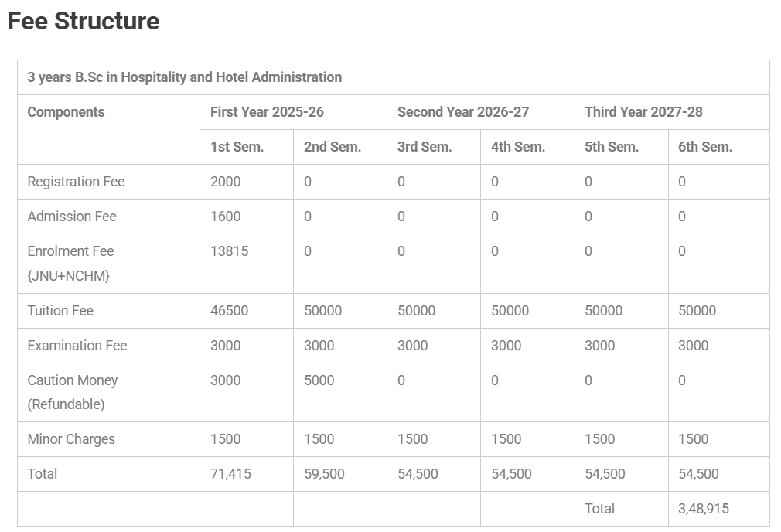Click the Fee Structure heading
The width and height of the screenshot is (781, 532).
tap(84, 21)
